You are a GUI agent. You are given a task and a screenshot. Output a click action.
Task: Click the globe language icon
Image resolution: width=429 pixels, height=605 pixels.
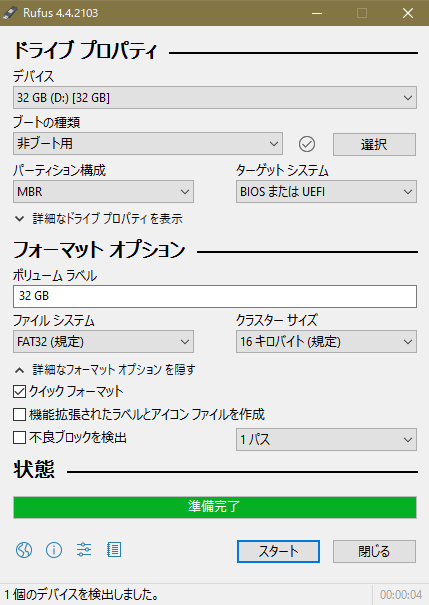pyautogui.click(x=24, y=550)
